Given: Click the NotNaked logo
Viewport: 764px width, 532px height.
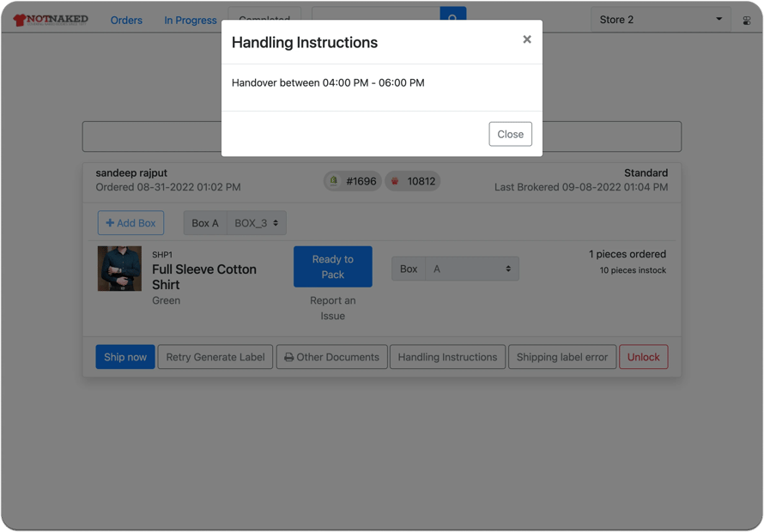Looking at the screenshot, I should point(51,20).
